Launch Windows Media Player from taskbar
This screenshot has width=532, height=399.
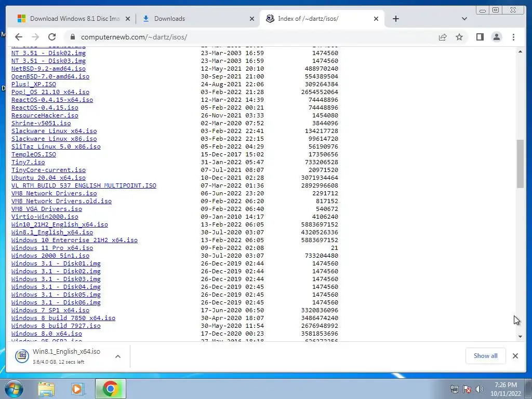77,389
